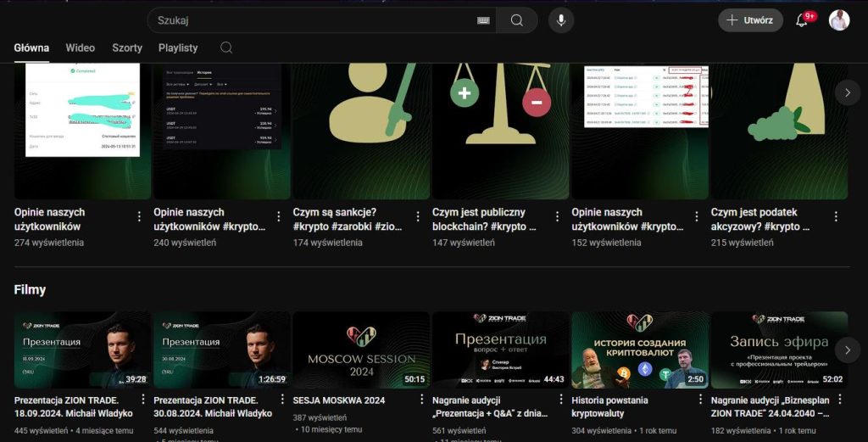This screenshot has width=868, height=442.
Task: Open options for Czym jest publiczny blockchain
Action: [x=557, y=216]
